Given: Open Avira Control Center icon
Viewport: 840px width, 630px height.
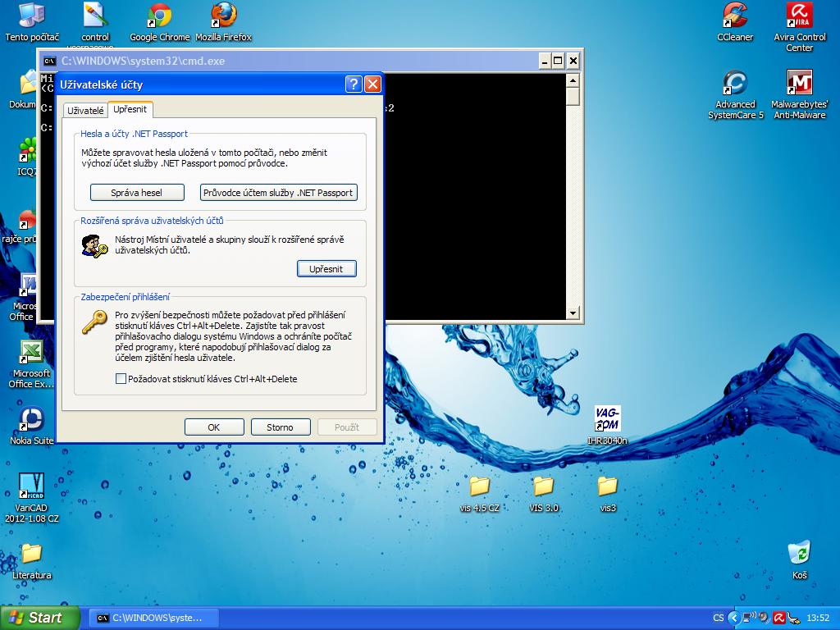Looking at the screenshot, I should (799, 16).
